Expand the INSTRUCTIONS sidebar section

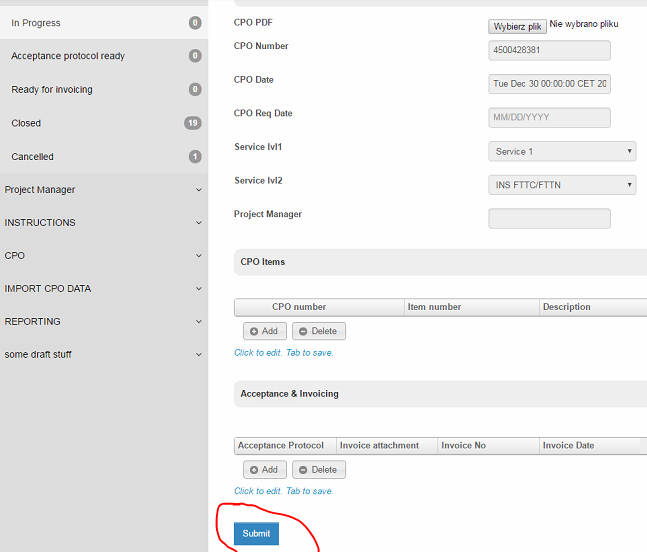point(102,223)
